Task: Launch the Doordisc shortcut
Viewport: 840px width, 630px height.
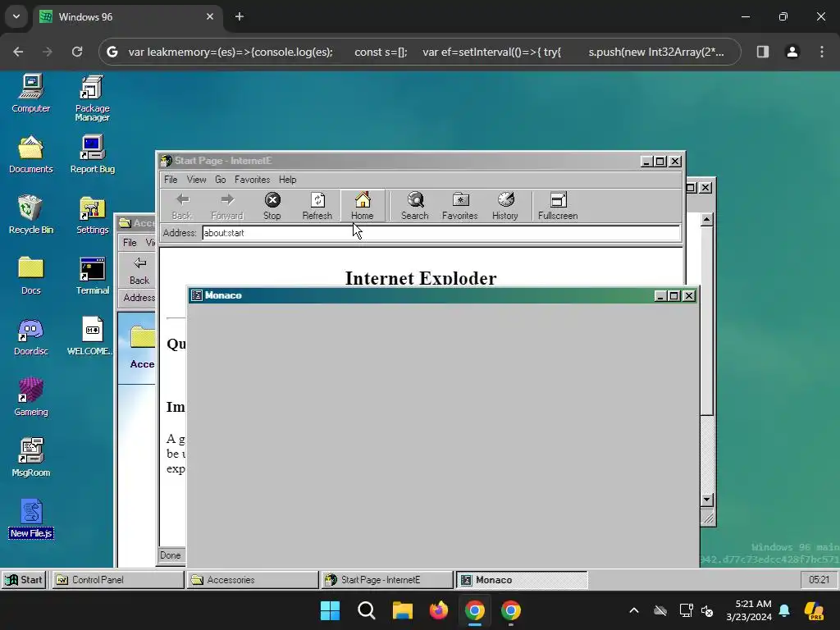Action: tap(30, 336)
